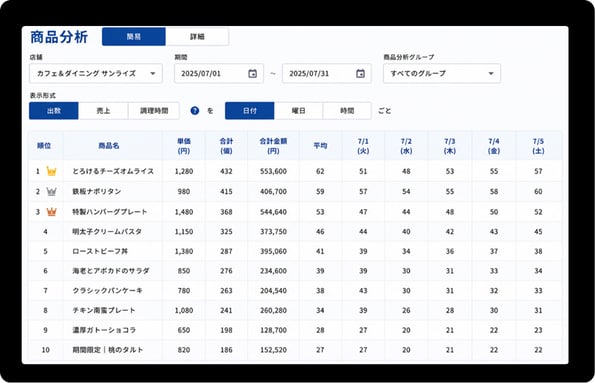This screenshot has height=383, width=595.
Task: Click the 特製ハンバーグプレート product name
Action: (x=110, y=212)
